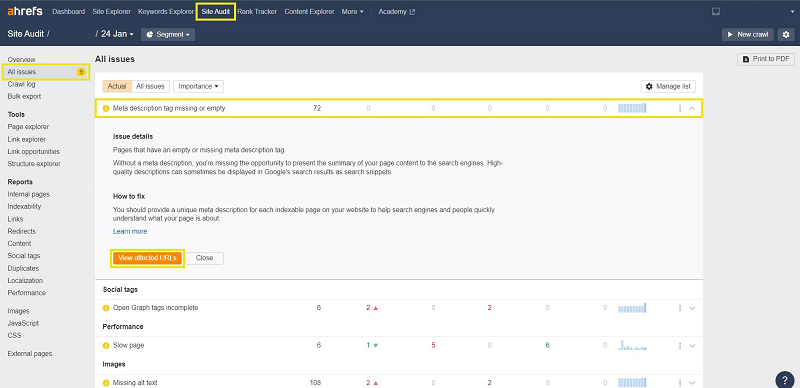This screenshot has width=800, height=388.
Task: Select the Actual issues toggle
Action: click(117, 86)
